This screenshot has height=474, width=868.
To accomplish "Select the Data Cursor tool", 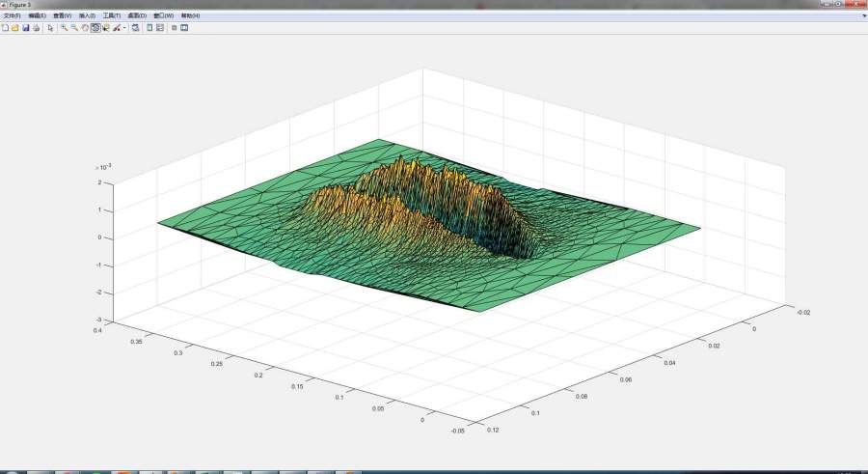I will (105, 28).
